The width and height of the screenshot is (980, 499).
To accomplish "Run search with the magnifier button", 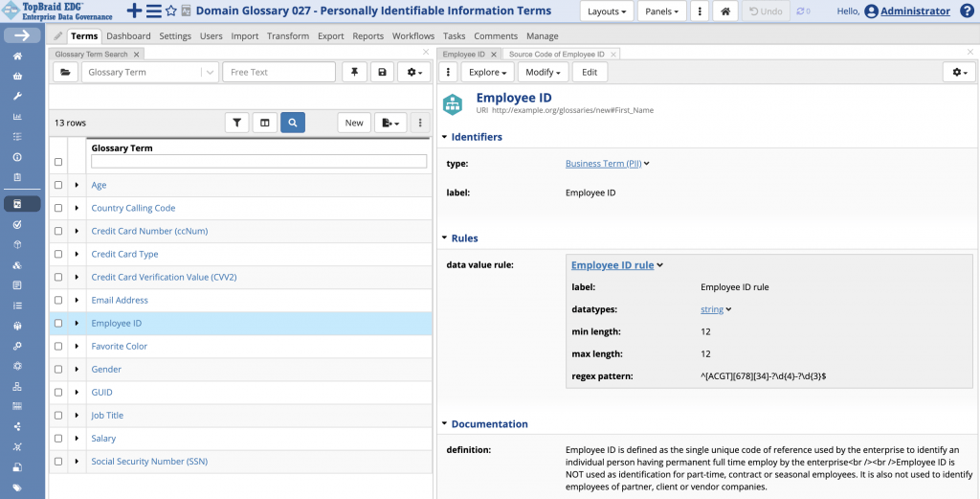I will click(x=293, y=123).
